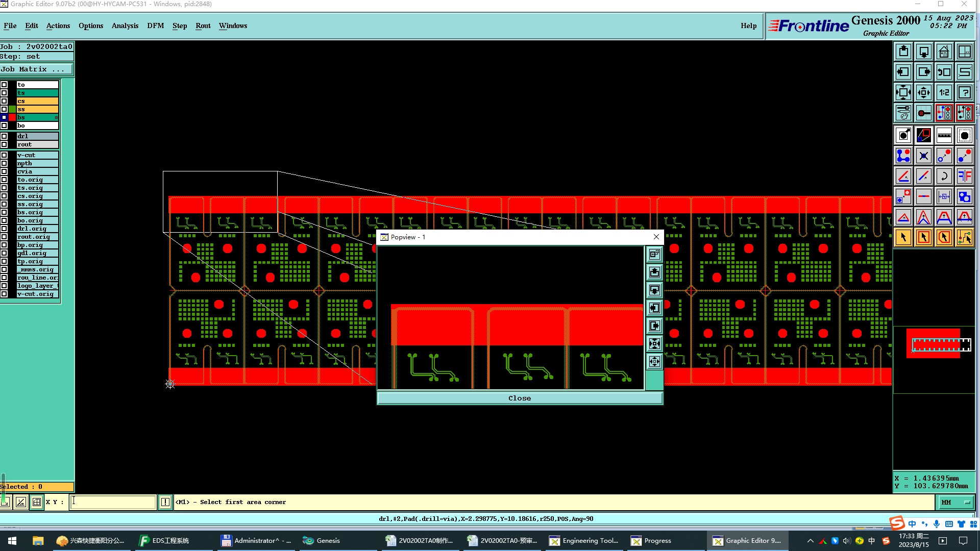Toggle the drl layer checkbox
The height and width of the screenshot is (551, 980).
pyautogui.click(x=4, y=136)
